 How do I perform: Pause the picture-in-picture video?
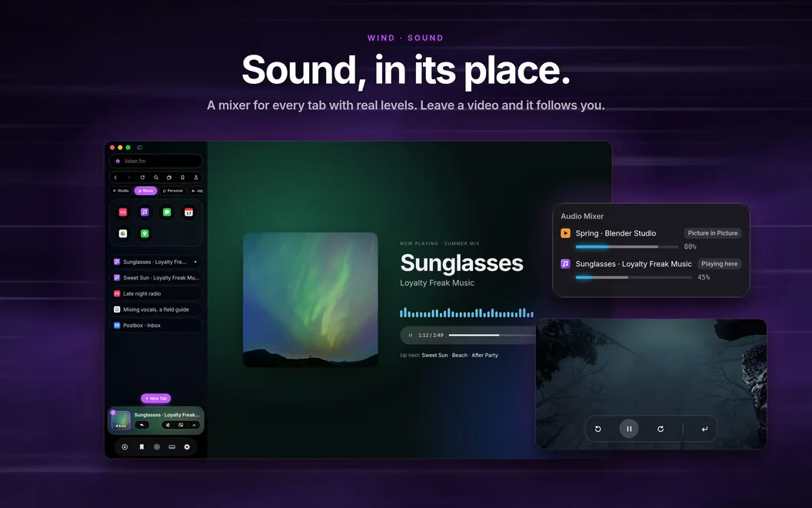[629, 429]
